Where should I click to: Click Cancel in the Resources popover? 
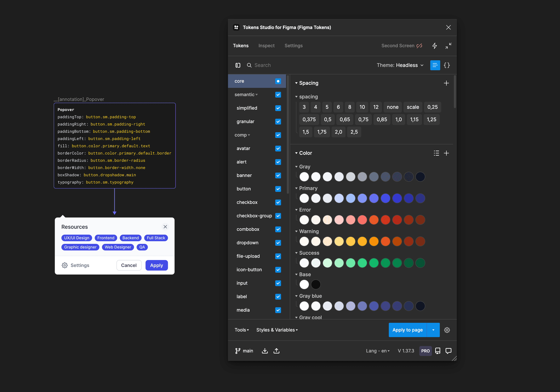pyautogui.click(x=129, y=265)
